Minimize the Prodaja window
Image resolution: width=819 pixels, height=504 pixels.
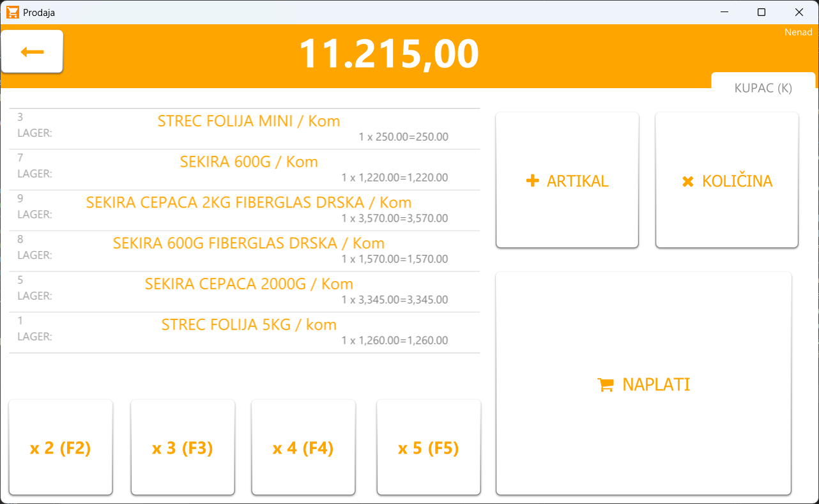tap(724, 12)
